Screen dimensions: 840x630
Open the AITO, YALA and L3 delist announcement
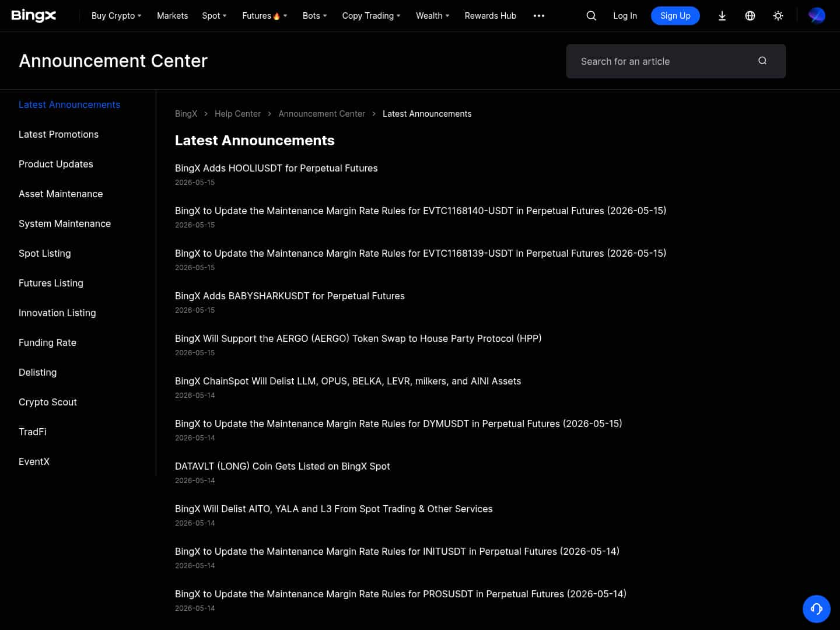(x=334, y=509)
